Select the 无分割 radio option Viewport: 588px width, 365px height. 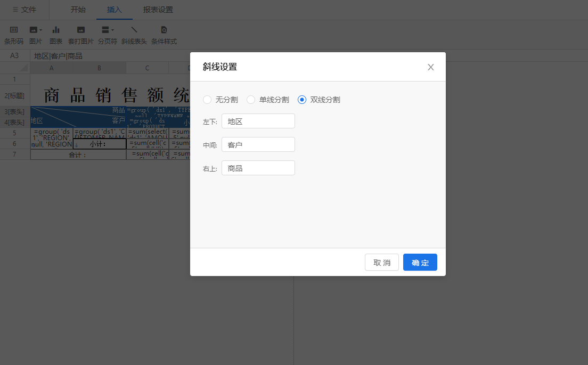[x=207, y=100]
